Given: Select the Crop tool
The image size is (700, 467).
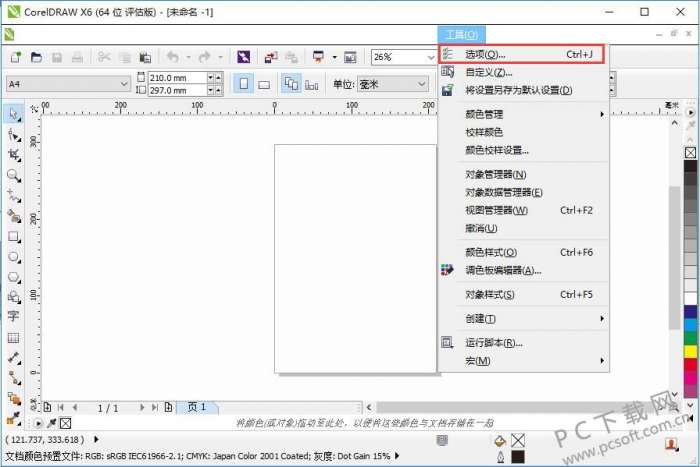Looking at the screenshot, I should pyautogui.click(x=13, y=155).
